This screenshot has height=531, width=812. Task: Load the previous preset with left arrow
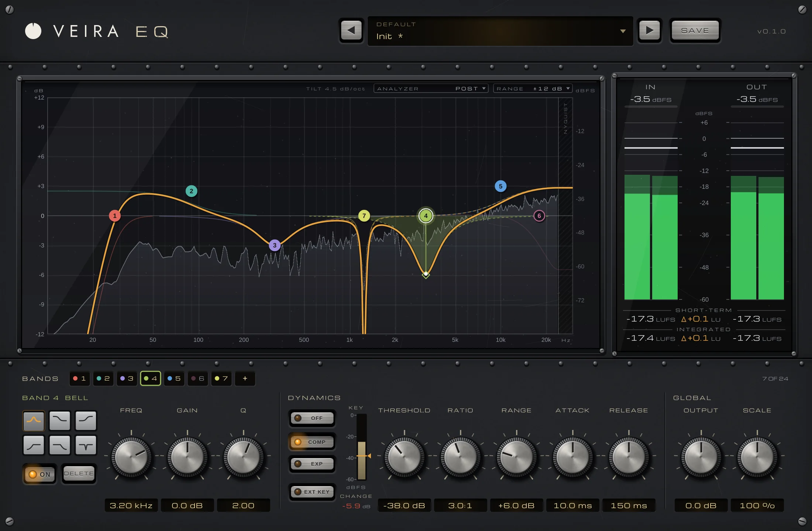(351, 31)
